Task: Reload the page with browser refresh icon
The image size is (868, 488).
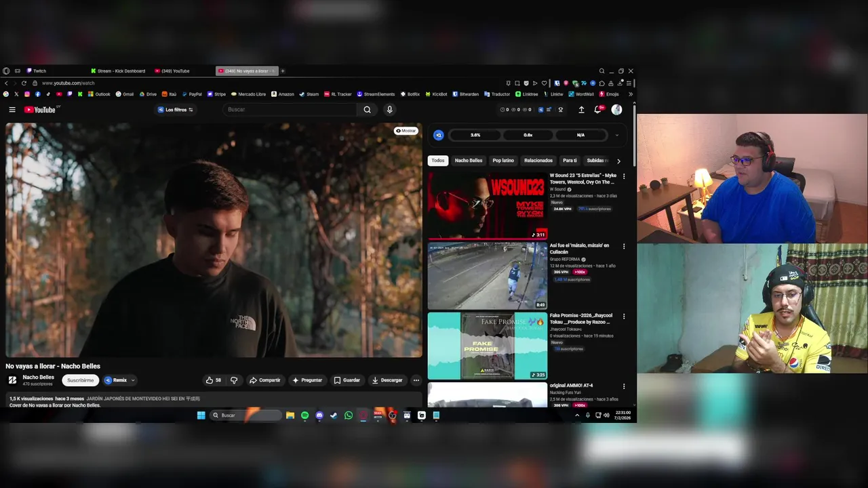Action: click(24, 83)
